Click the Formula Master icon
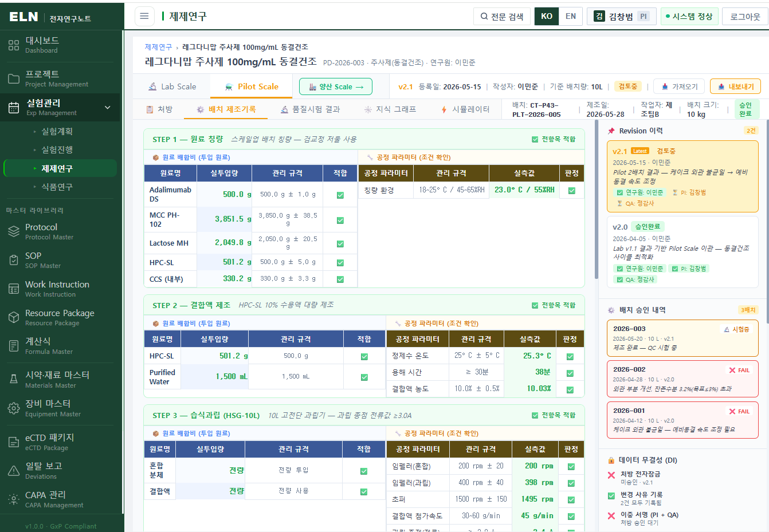769x532 pixels. [x=14, y=346]
